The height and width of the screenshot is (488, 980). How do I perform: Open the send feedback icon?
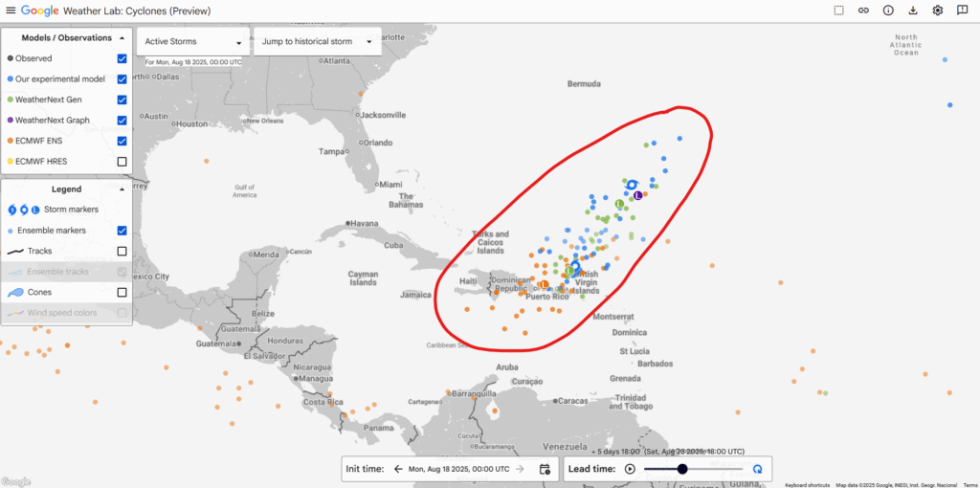click(x=962, y=11)
